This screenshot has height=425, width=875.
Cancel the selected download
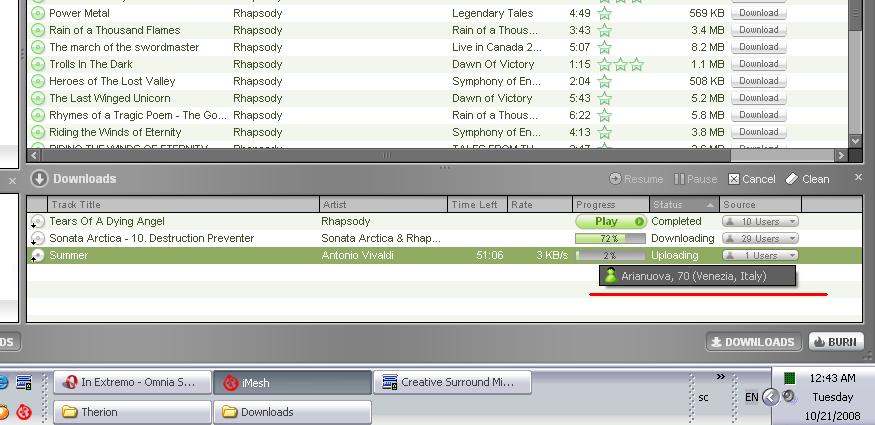point(751,179)
